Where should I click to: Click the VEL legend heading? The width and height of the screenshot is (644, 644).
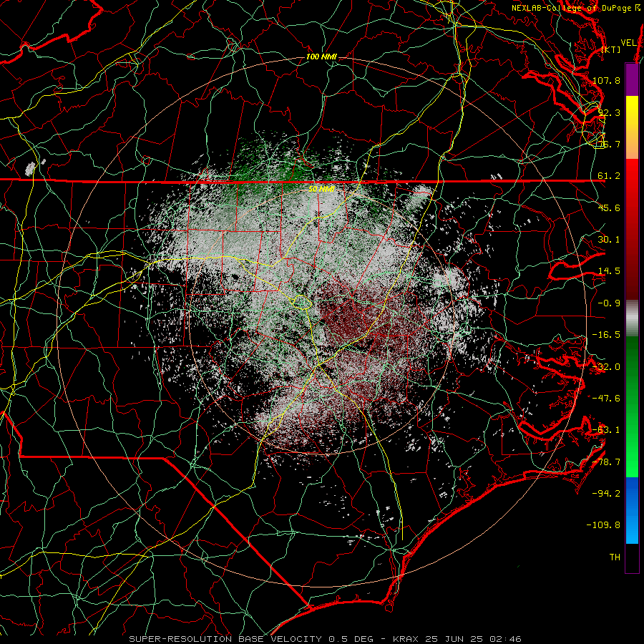[629, 43]
